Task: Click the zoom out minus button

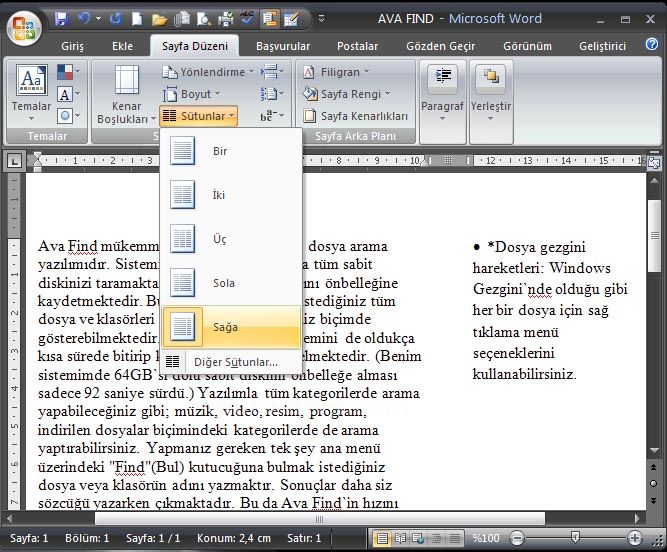Action: tap(517, 538)
